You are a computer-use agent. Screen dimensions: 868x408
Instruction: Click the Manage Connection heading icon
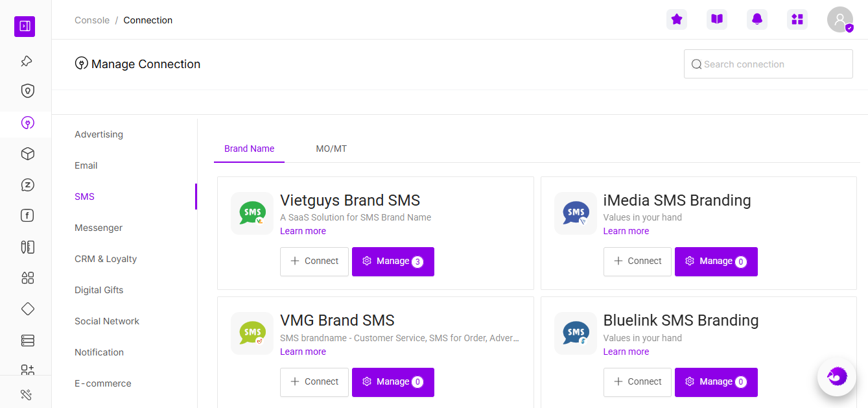pos(81,64)
